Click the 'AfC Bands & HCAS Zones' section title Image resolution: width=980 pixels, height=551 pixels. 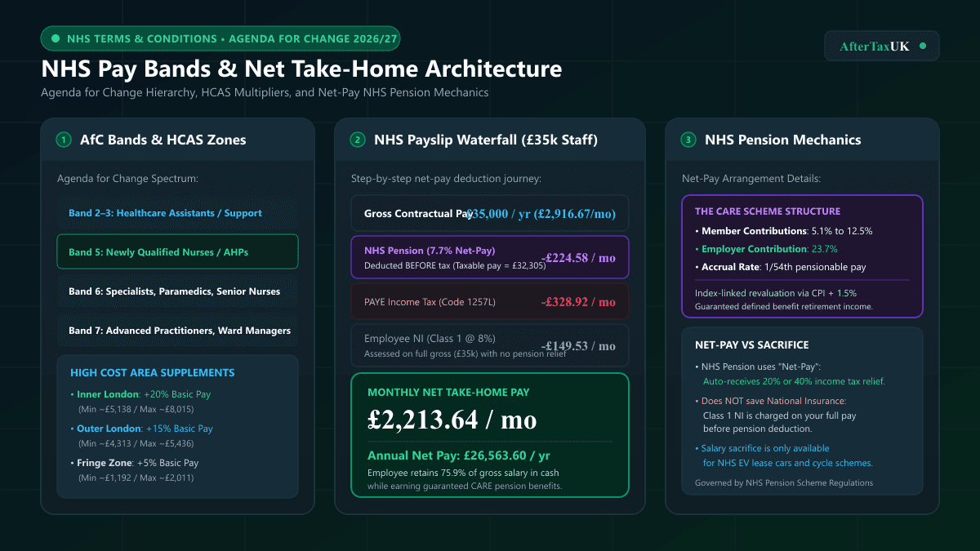click(163, 140)
